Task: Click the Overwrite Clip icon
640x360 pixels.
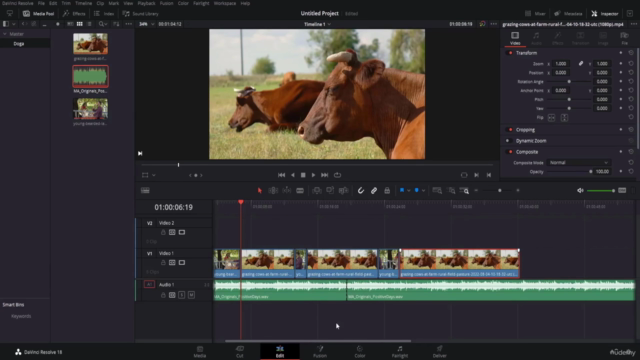Action: (330, 191)
